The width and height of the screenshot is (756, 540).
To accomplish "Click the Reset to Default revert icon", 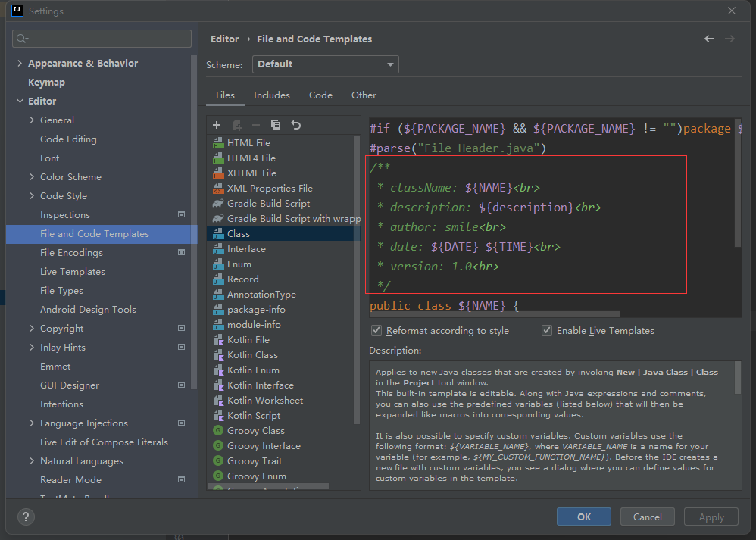I will point(296,126).
